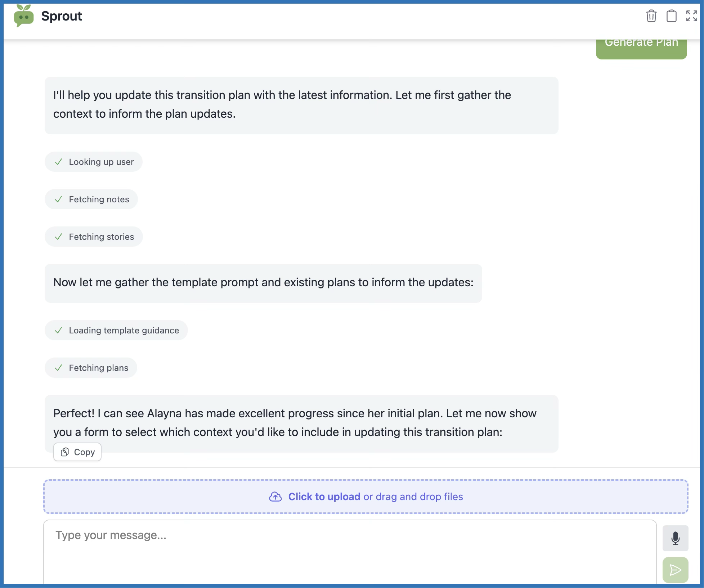Click the Sprout logo icon
This screenshot has width=704, height=588.
[23, 16]
